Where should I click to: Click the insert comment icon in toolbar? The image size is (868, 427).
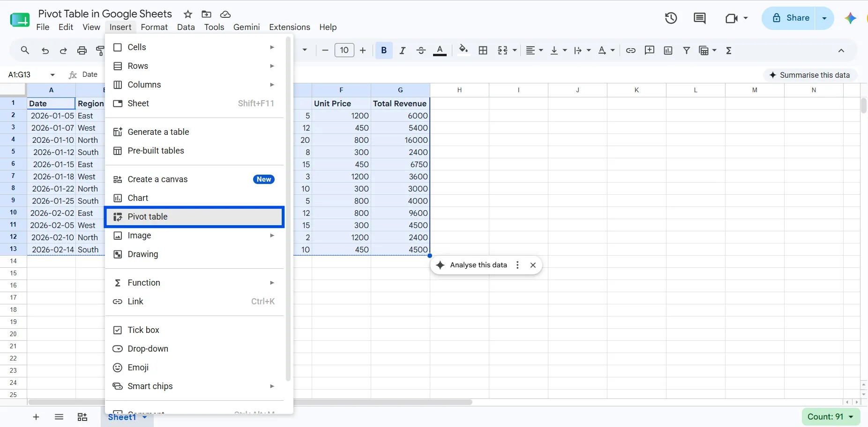(650, 51)
